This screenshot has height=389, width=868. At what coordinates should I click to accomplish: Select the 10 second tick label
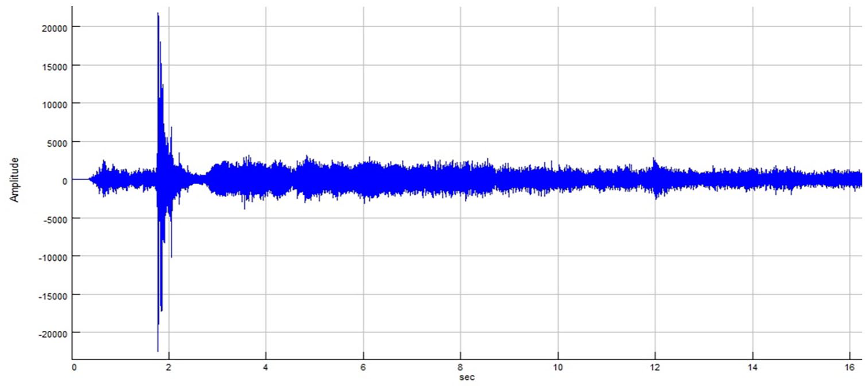pos(558,368)
